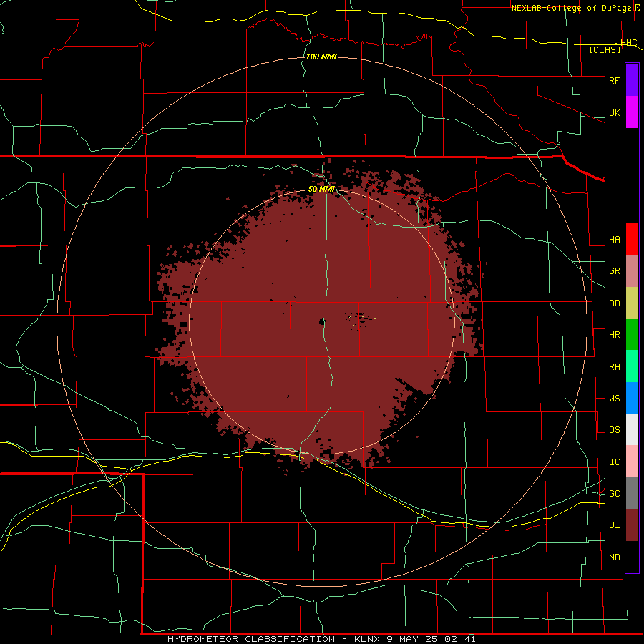Image resolution: width=644 pixels, height=644 pixels.
Task: Select the dusty pink GR legend swatch
Action: (632, 271)
